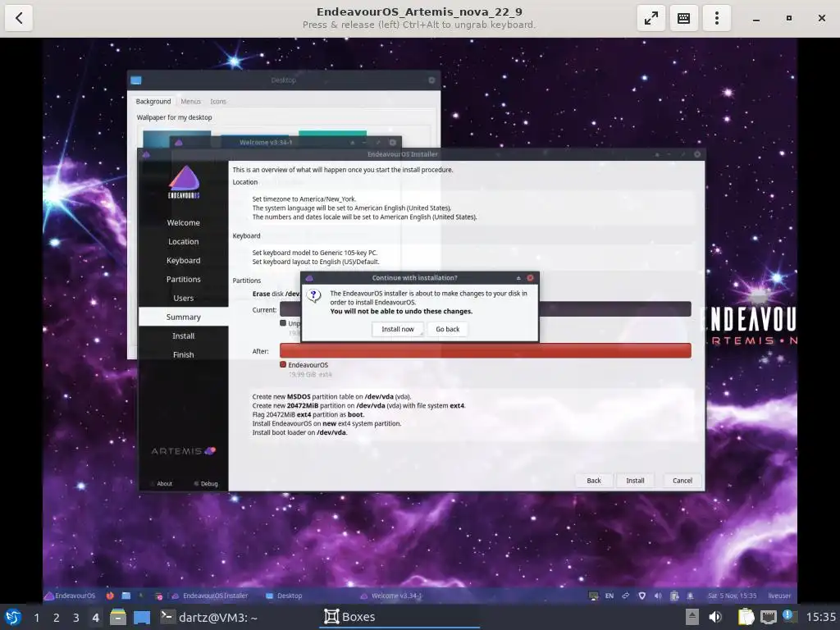The image size is (840, 630).
Task: Switch to host workspace 3
Action: coord(76,618)
